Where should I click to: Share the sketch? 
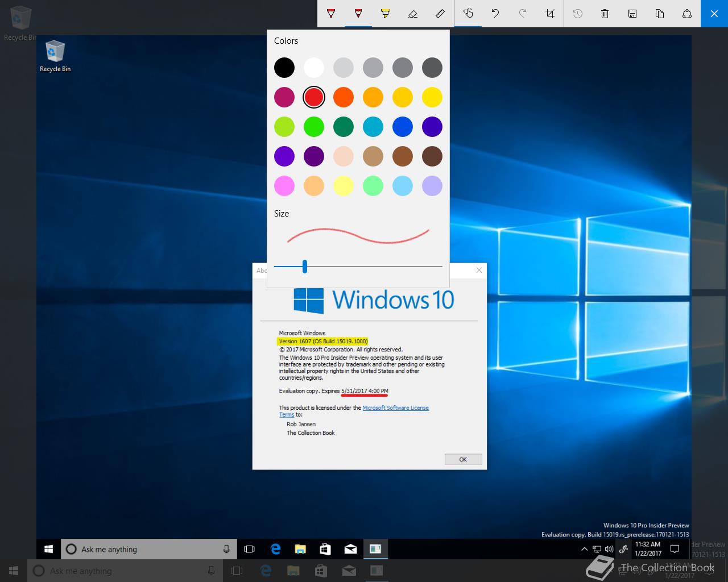687,14
